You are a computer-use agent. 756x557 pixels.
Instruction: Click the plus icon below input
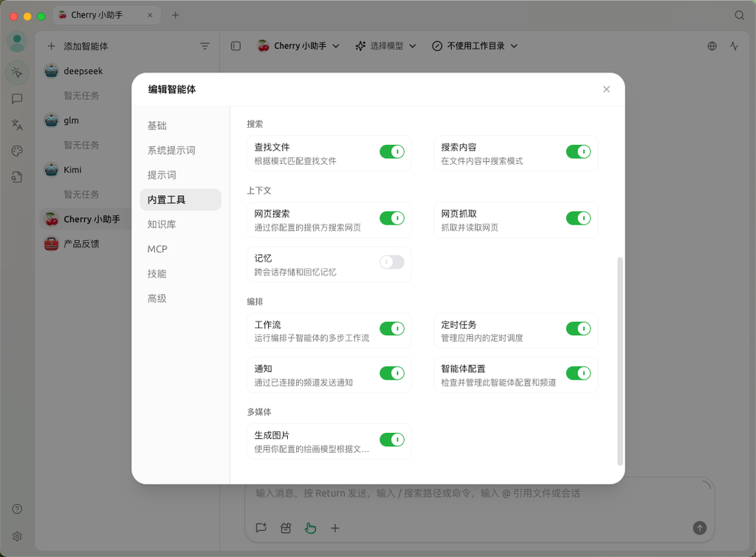(335, 528)
